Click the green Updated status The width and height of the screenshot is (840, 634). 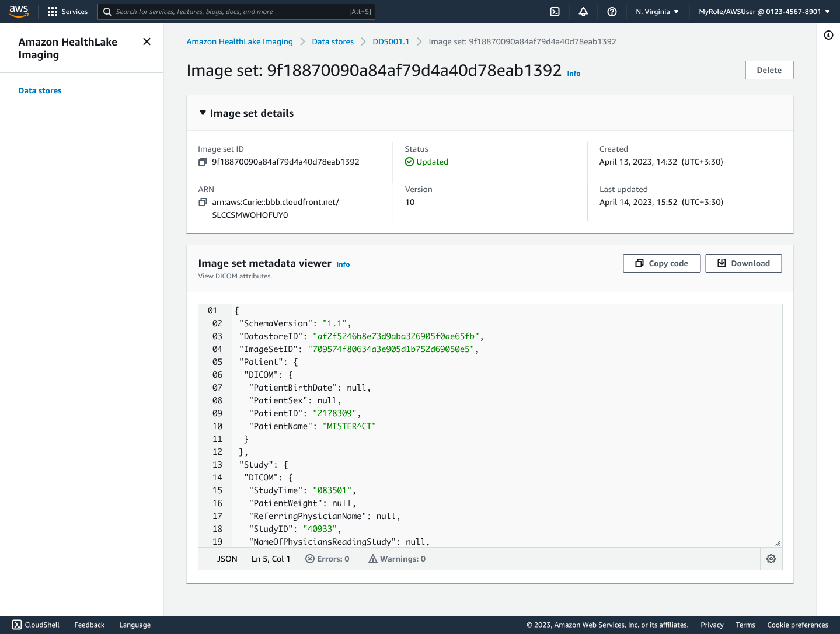click(x=427, y=162)
